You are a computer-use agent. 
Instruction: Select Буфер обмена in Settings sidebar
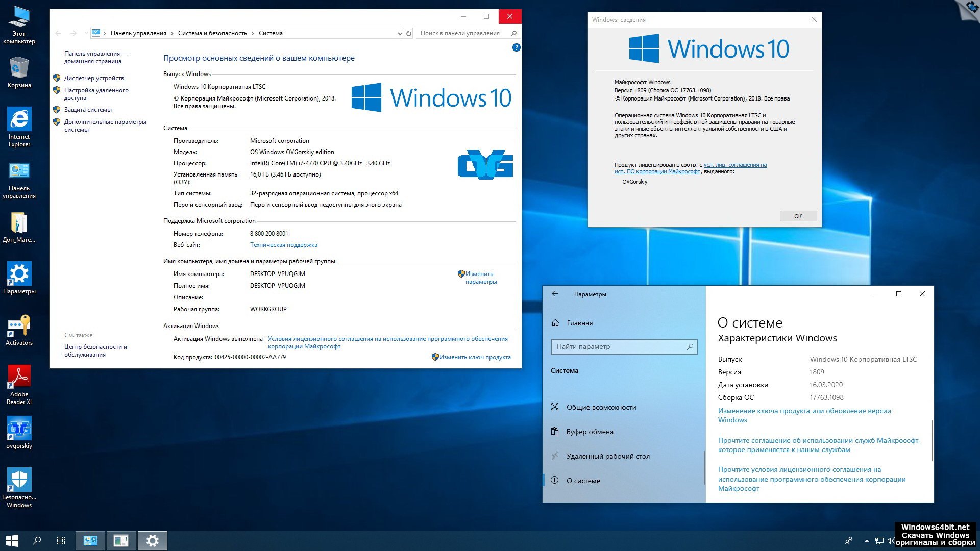(x=590, y=432)
